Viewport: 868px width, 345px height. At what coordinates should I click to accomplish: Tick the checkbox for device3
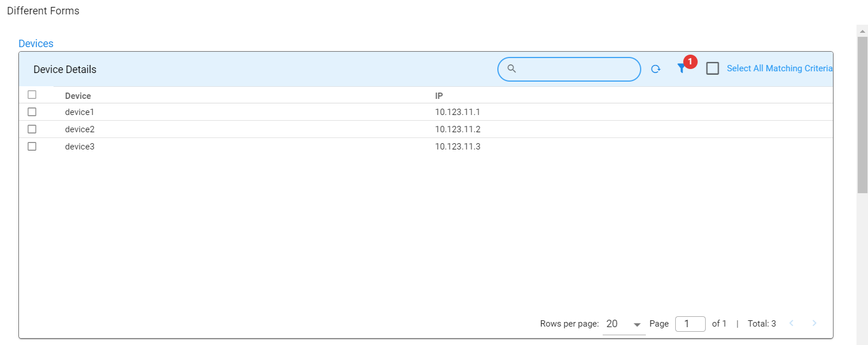(x=32, y=147)
